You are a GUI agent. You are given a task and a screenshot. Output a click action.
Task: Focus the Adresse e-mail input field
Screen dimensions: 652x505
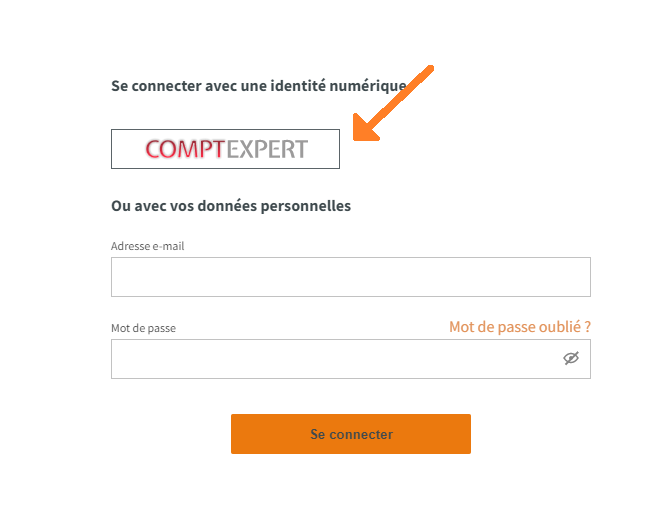click(351, 277)
